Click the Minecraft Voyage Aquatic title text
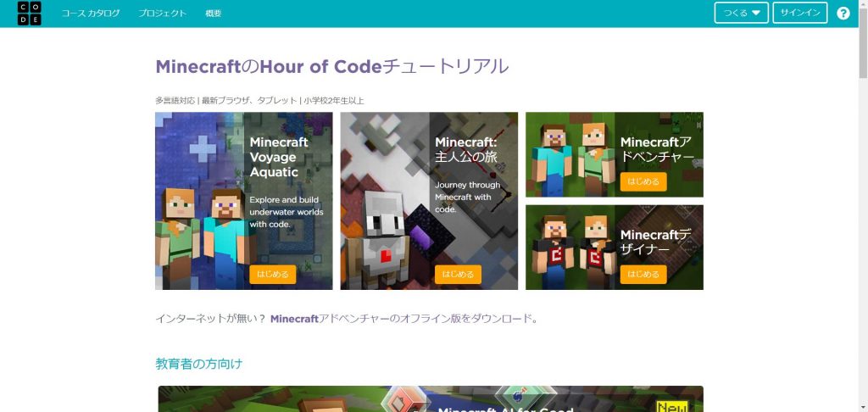The height and width of the screenshot is (412, 868). tap(278, 158)
